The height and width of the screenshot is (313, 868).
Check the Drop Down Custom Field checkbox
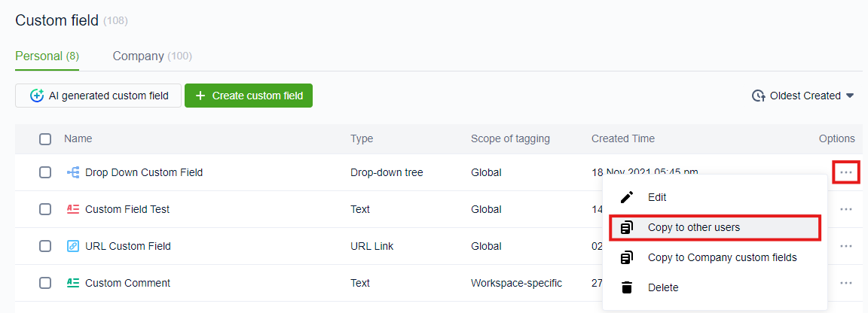45,172
